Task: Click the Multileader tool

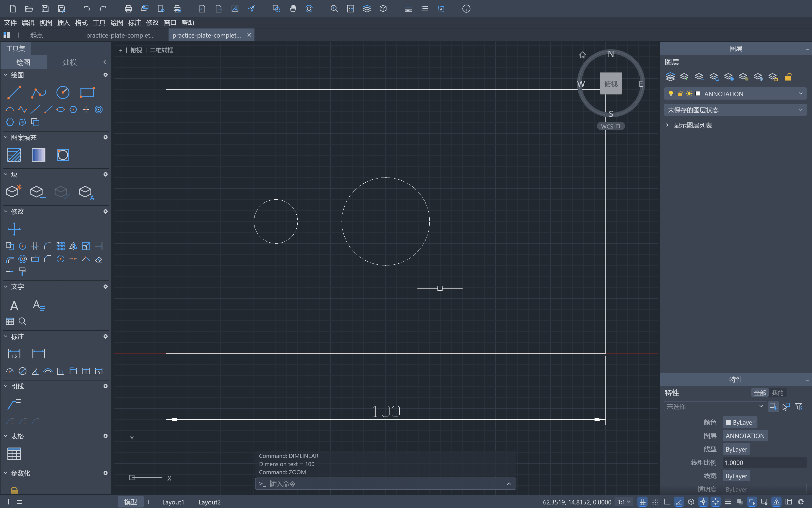Action: 14,404
